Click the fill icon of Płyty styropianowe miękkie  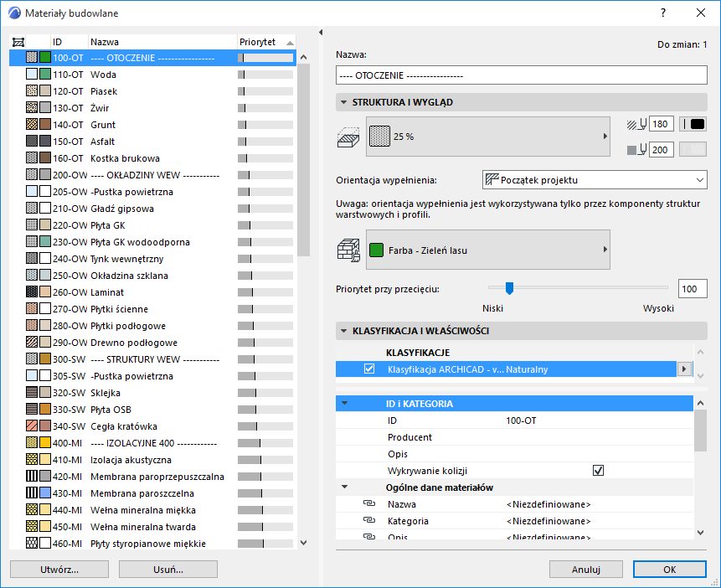point(32,543)
